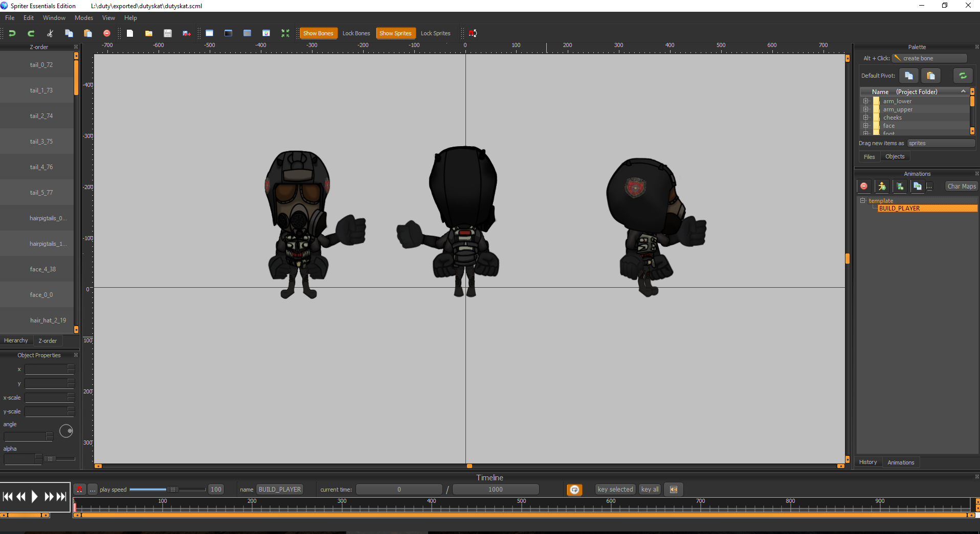Image resolution: width=980 pixels, height=534 pixels.
Task: Click the play speed slider handle
Action: [x=173, y=490]
